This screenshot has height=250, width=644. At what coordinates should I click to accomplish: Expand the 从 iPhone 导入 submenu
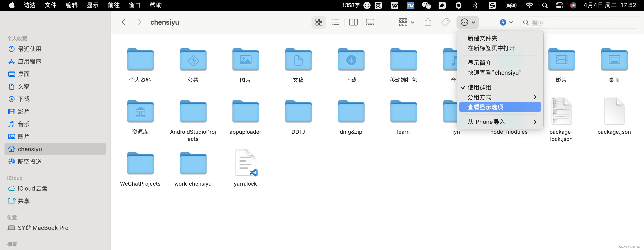[500, 122]
